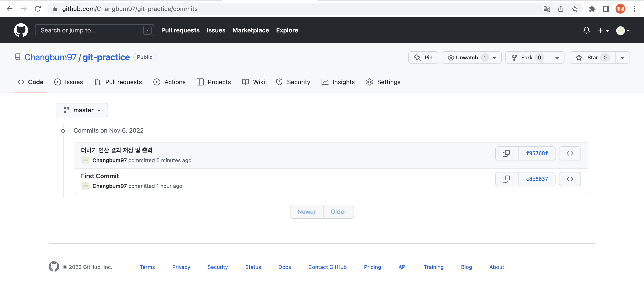644x302 pixels.
Task: Copy full SHA for commit c8b8037
Action: point(506,179)
